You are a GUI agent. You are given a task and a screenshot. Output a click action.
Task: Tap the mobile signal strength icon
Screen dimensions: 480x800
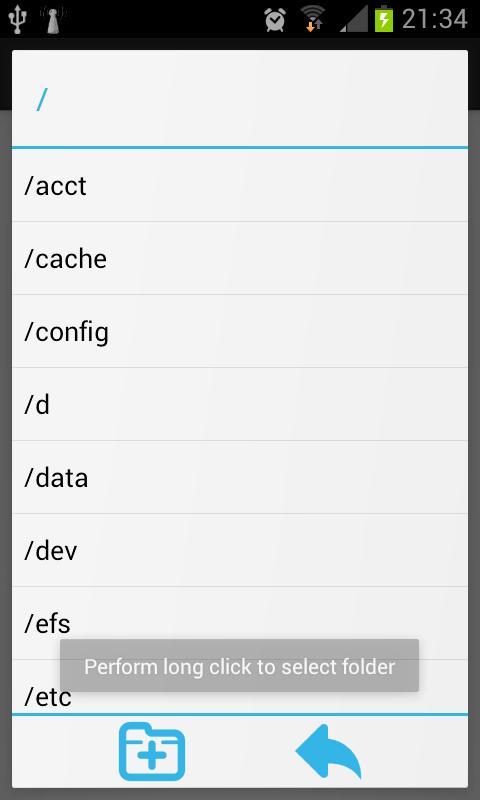(x=353, y=20)
